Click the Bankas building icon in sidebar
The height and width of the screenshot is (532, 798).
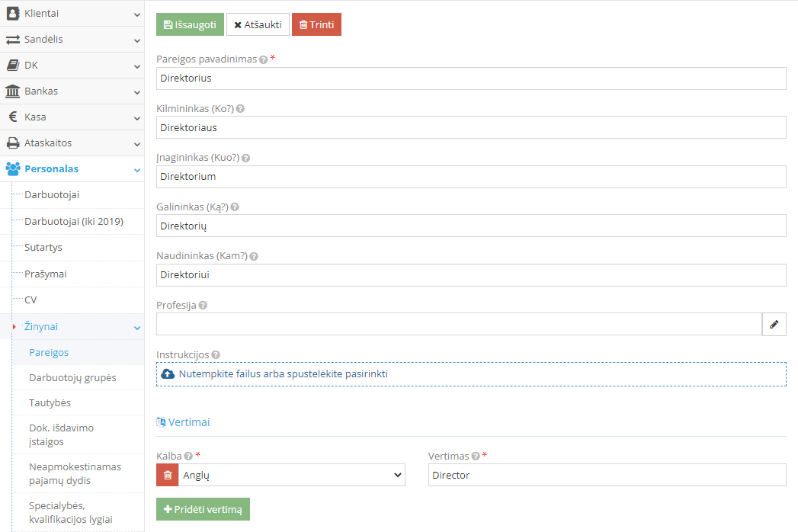[x=13, y=91]
